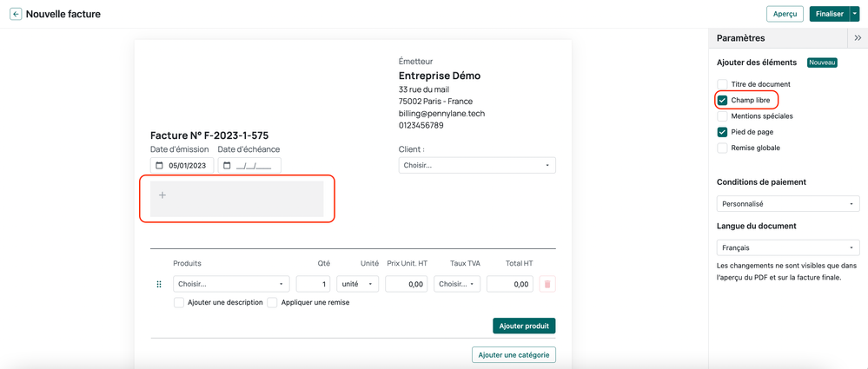Open the Langue du document dropdown

click(x=787, y=247)
